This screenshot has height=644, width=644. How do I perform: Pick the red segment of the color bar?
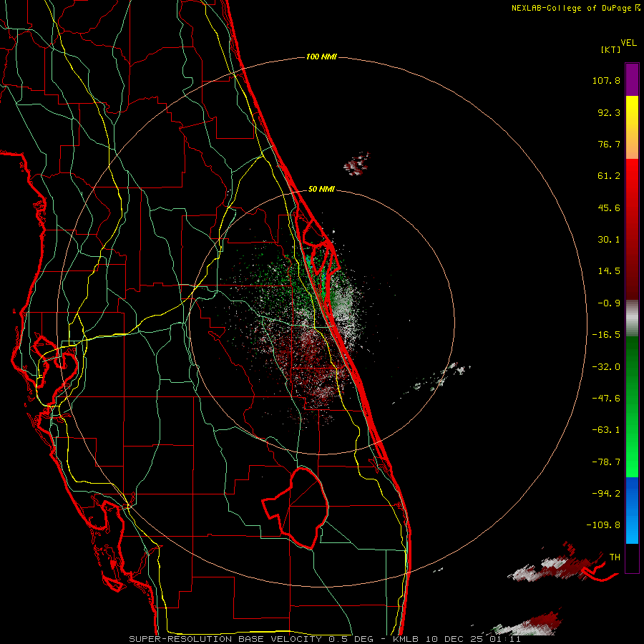pos(632,229)
